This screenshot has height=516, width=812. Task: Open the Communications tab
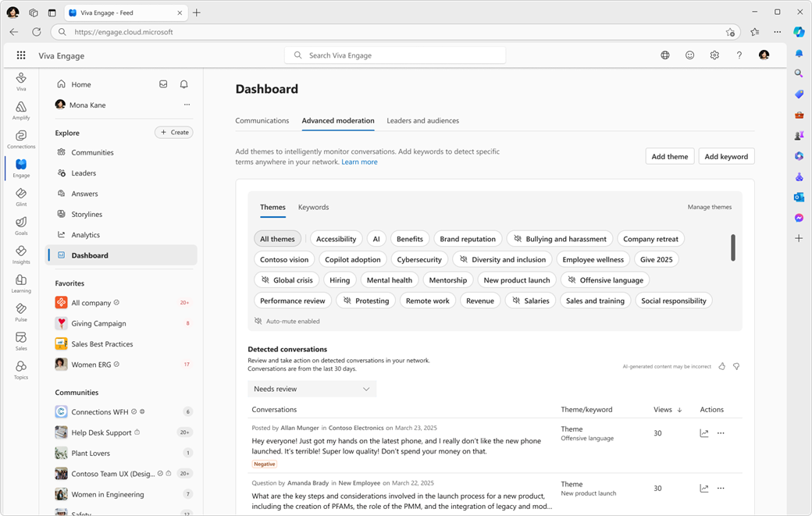262,120
